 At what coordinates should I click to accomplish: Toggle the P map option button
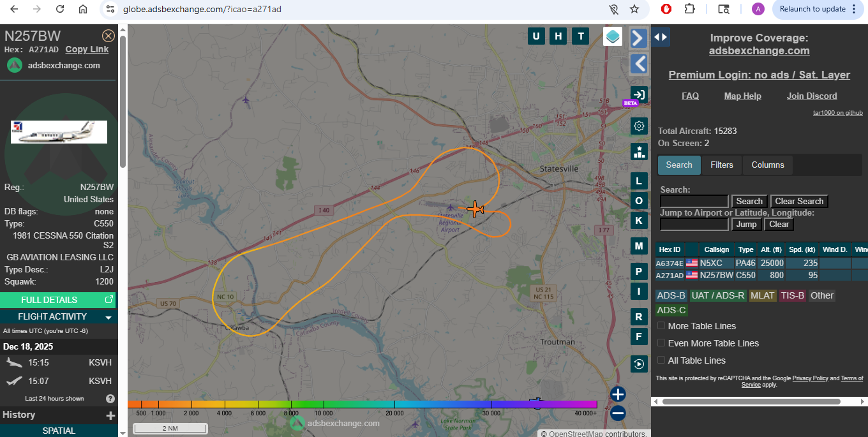[x=639, y=272]
